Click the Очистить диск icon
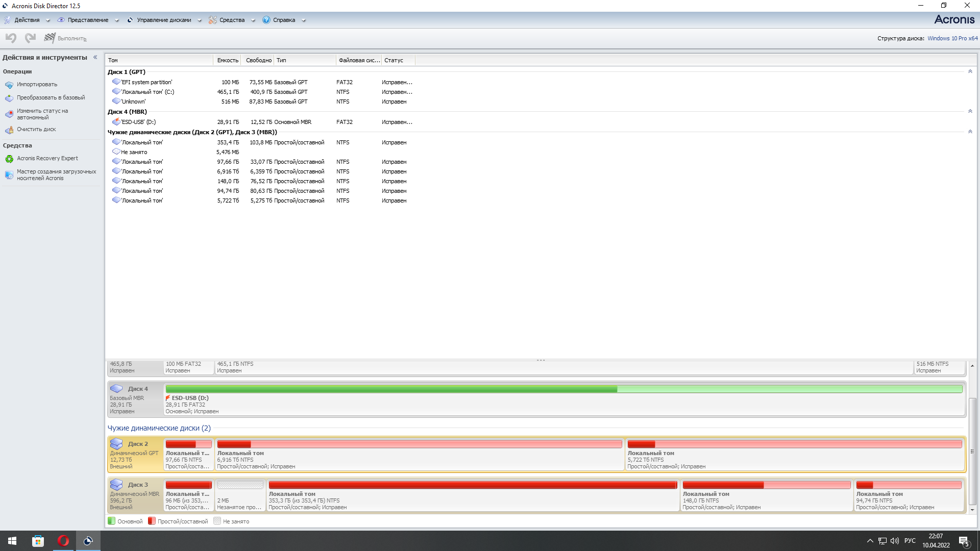This screenshot has width=980, height=551. tap(9, 130)
